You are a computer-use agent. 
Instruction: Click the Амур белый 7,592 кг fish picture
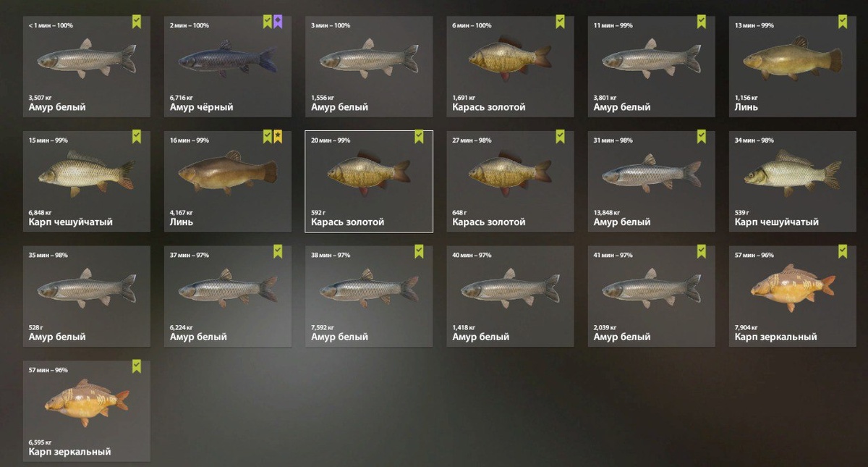[369, 288]
